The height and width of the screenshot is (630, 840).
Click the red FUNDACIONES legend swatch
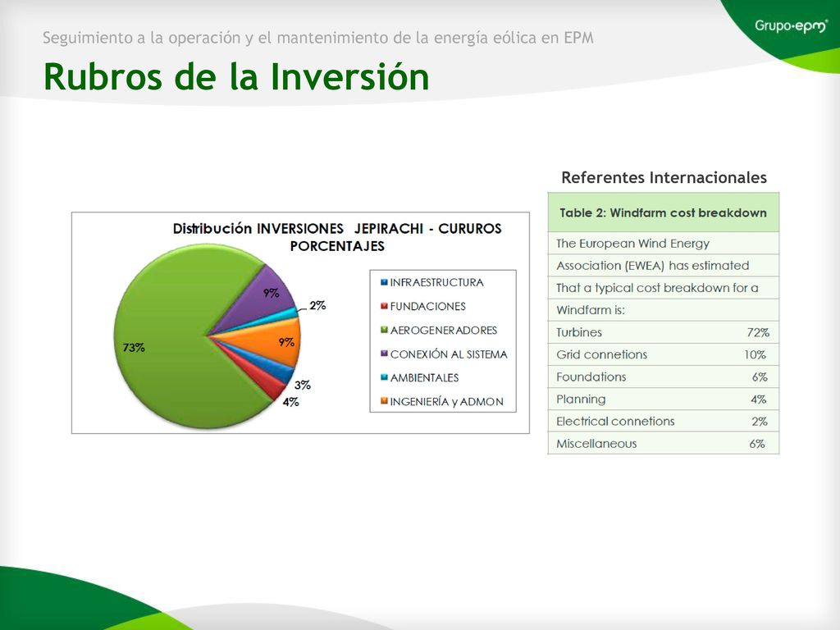pyautogui.click(x=384, y=306)
